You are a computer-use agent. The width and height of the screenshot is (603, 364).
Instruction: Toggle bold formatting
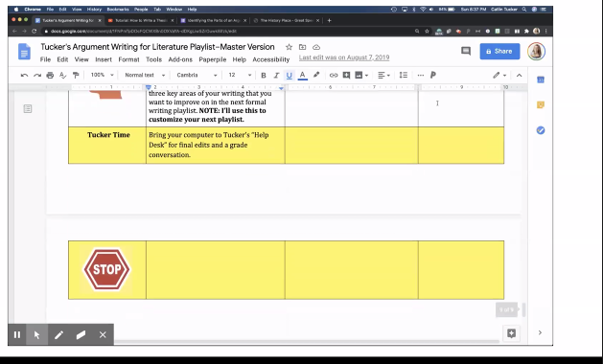(264, 76)
